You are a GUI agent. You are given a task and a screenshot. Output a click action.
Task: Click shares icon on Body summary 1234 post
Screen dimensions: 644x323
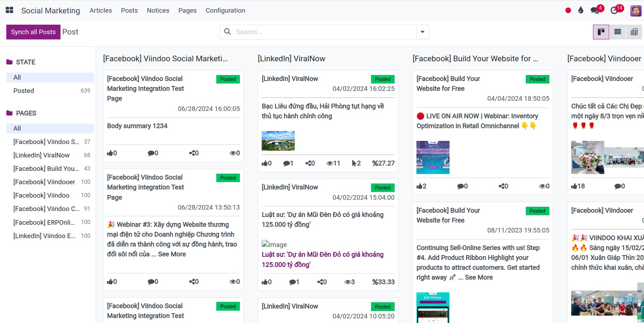192,153
